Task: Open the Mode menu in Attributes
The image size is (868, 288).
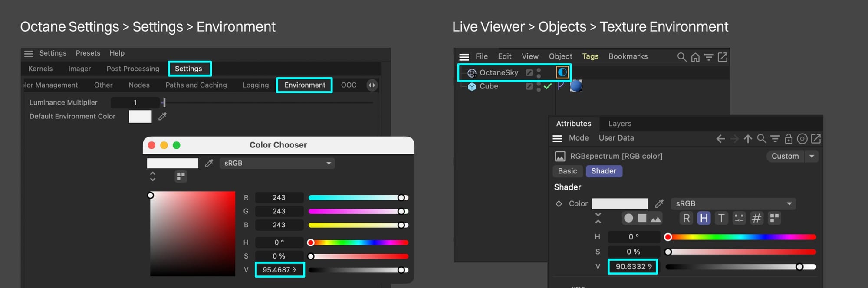Action: pos(579,138)
